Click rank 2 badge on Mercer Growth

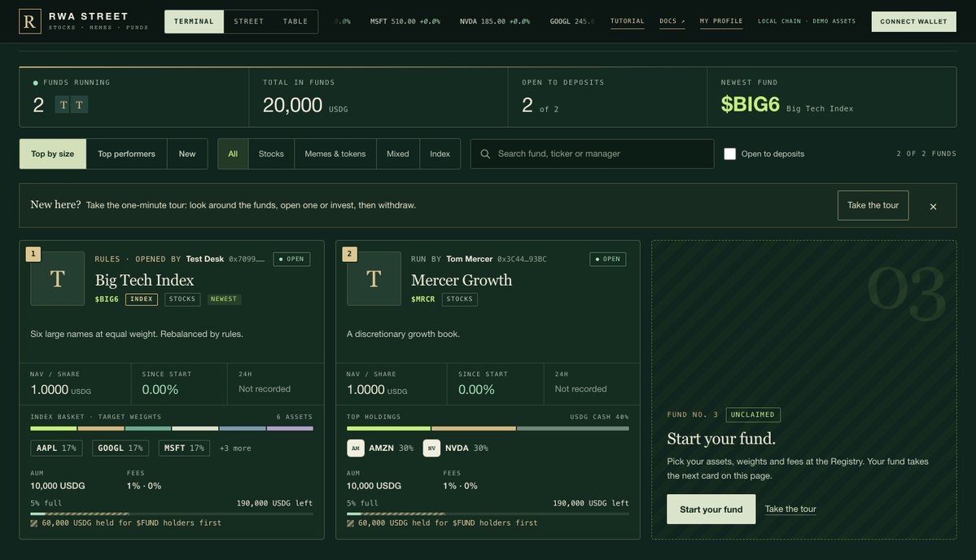pos(349,254)
